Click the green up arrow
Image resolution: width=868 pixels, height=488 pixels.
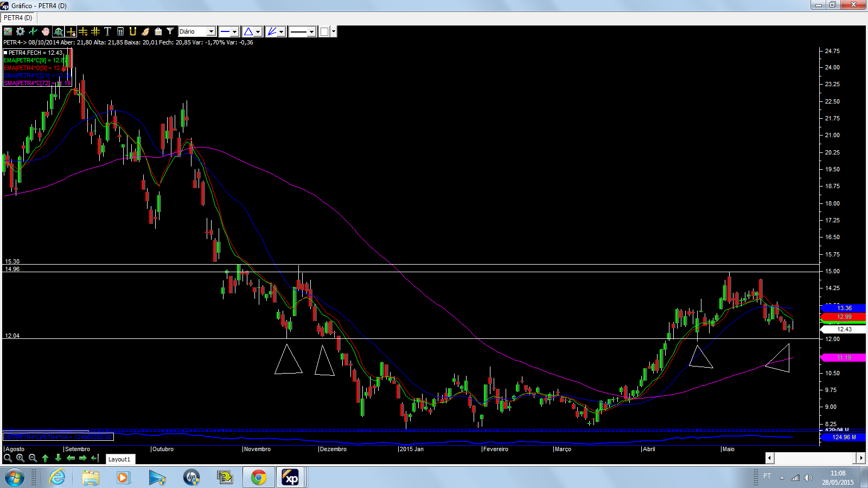(x=46, y=458)
